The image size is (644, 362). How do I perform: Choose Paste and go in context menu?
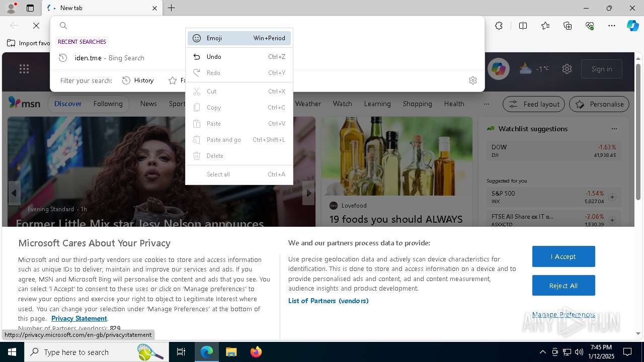pos(239,140)
